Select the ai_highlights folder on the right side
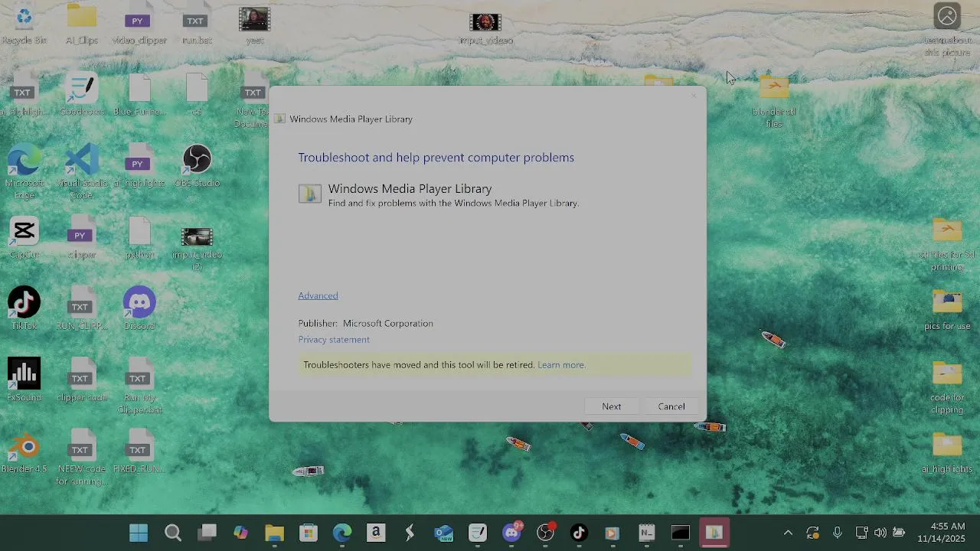The image size is (980, 551). 947,453
